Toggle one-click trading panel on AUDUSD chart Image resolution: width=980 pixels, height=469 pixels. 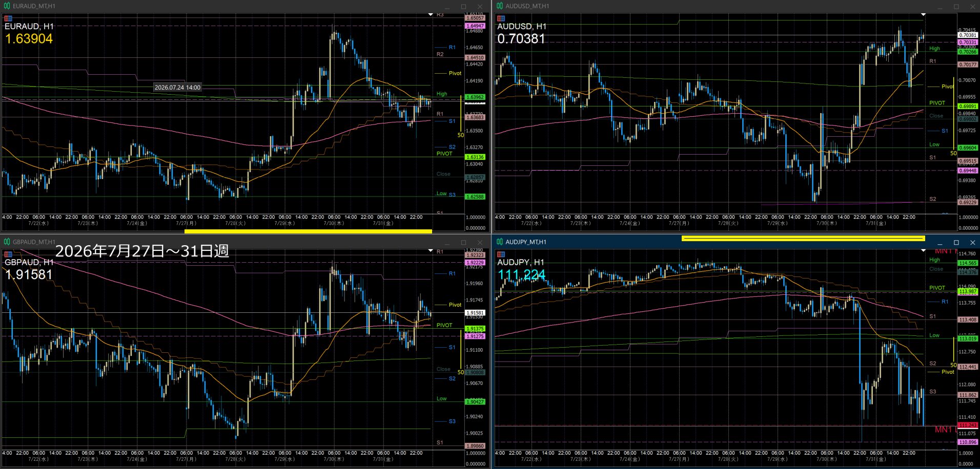tap(501, 18)
